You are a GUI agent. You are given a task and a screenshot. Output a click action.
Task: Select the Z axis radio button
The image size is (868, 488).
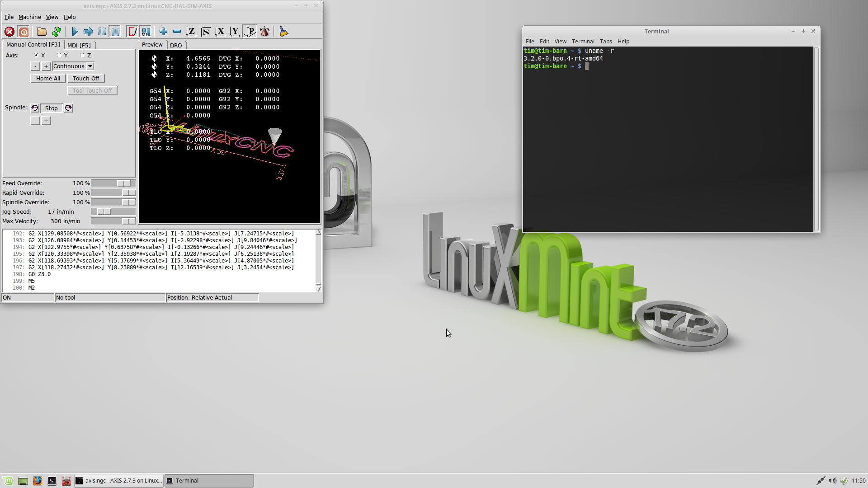point(82,56)
